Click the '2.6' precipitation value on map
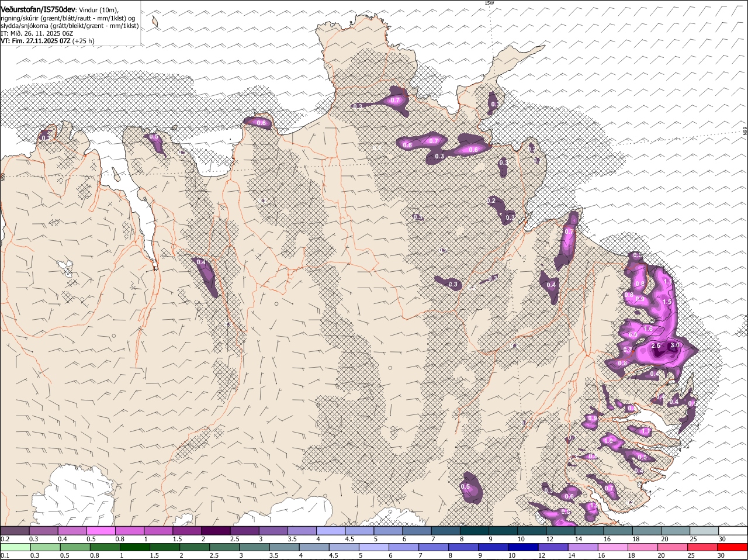Screen dimensions: 748x560 [x=656, y=346]
